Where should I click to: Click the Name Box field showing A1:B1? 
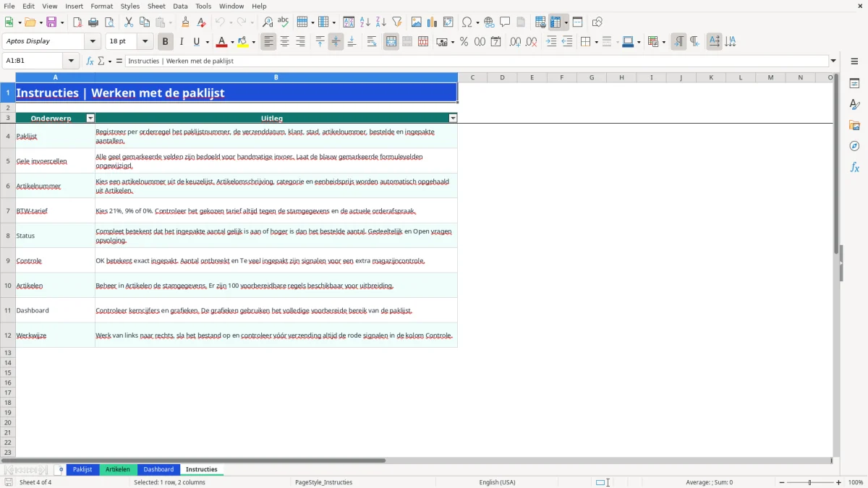[x=33, y=61]
